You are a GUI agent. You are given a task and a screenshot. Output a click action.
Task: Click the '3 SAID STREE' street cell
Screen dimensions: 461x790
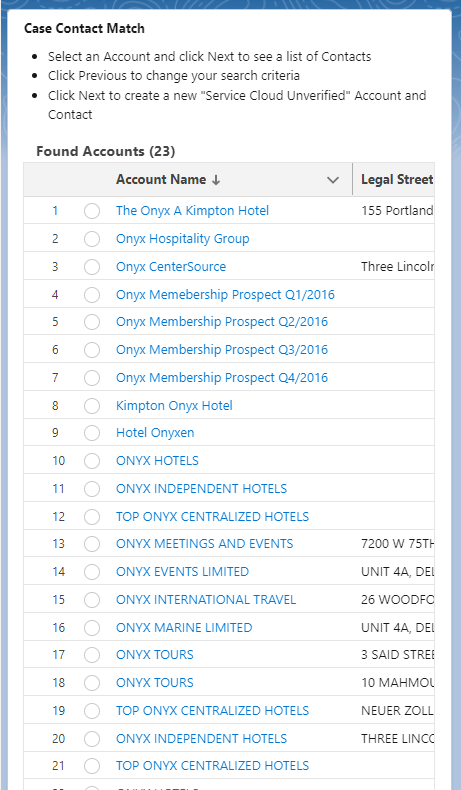(x=397, y=655)
